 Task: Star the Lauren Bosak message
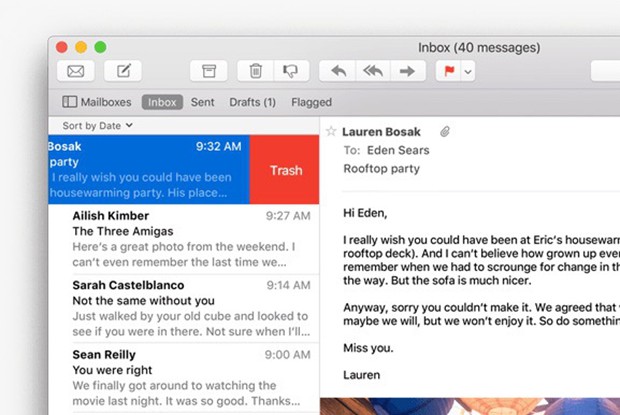point(331,131)
